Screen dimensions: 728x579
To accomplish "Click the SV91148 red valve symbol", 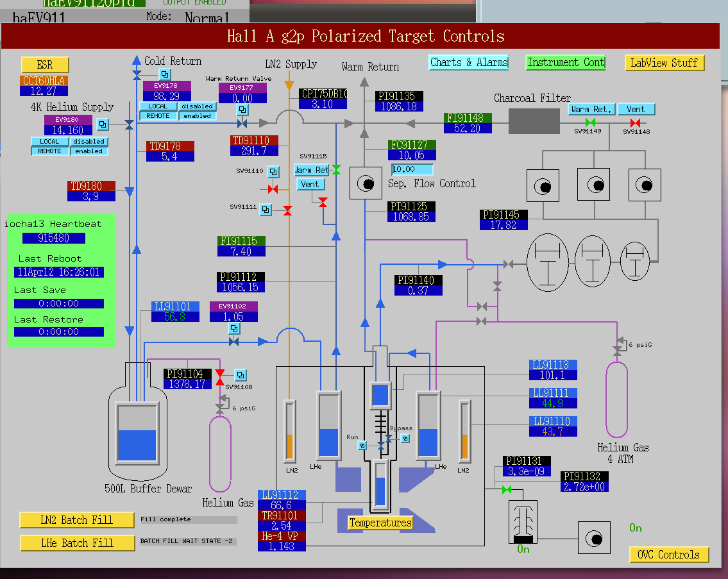I will pyautogui.click(x=635, y=122).
